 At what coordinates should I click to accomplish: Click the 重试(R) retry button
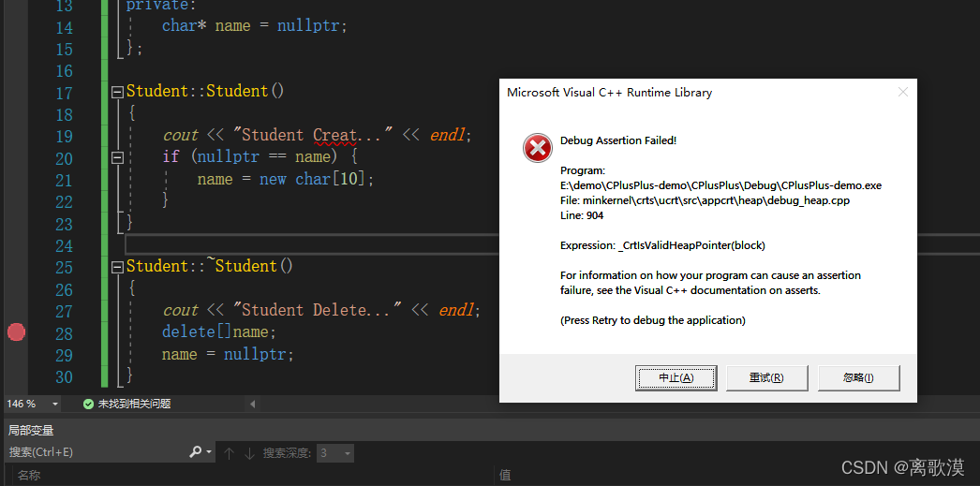pos(767,378)
